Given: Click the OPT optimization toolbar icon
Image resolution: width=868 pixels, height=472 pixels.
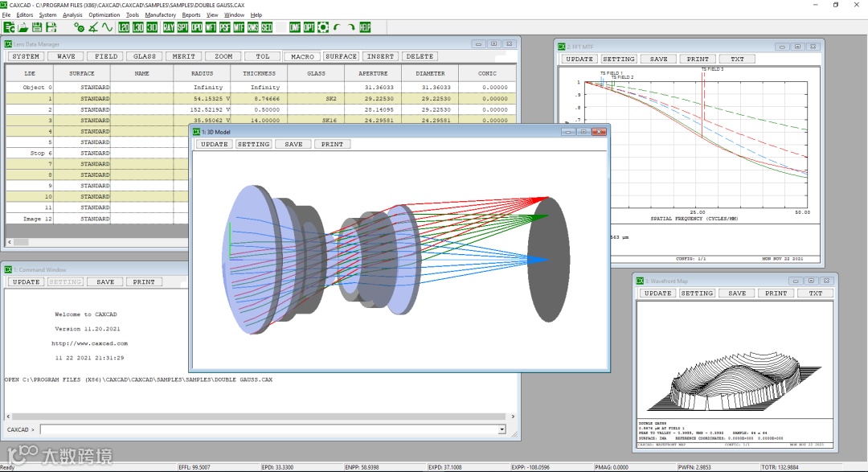Looking at the screenshot, I should [309, 27].
